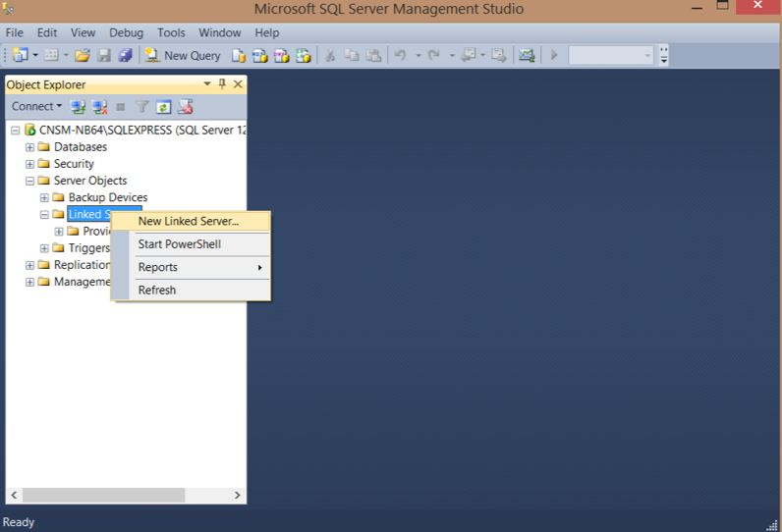Click Refresh in the context menu

[x=157, y=291]
